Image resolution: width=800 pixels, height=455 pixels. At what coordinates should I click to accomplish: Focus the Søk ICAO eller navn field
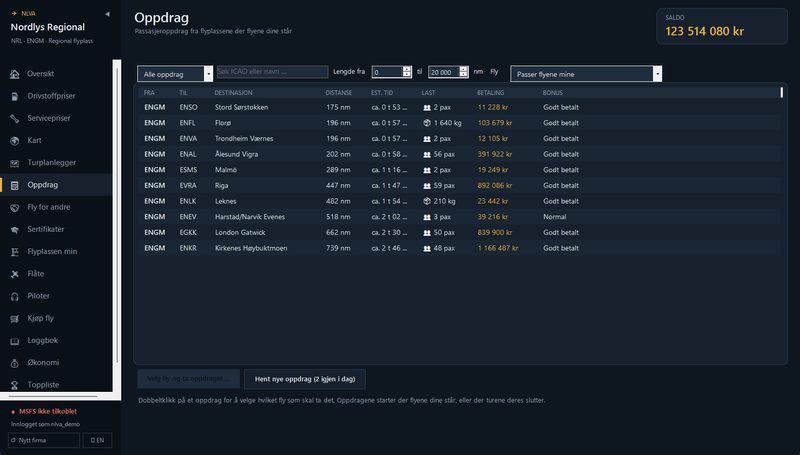(x=272, y=72)
